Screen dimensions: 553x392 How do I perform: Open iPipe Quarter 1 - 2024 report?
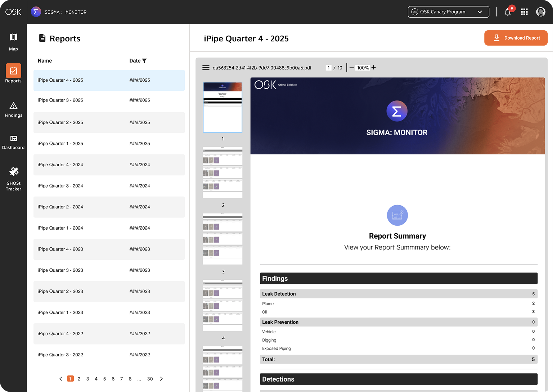coord(109,228)
